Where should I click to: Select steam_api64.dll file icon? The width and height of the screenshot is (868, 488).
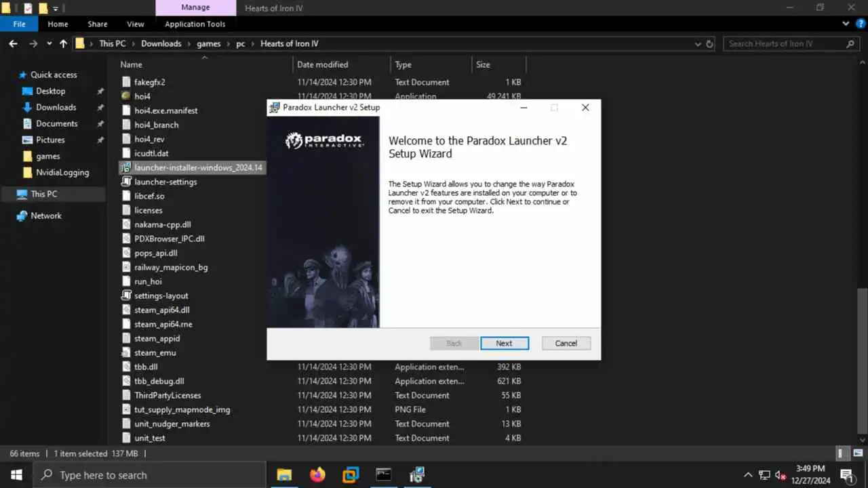tap(125, 310)
